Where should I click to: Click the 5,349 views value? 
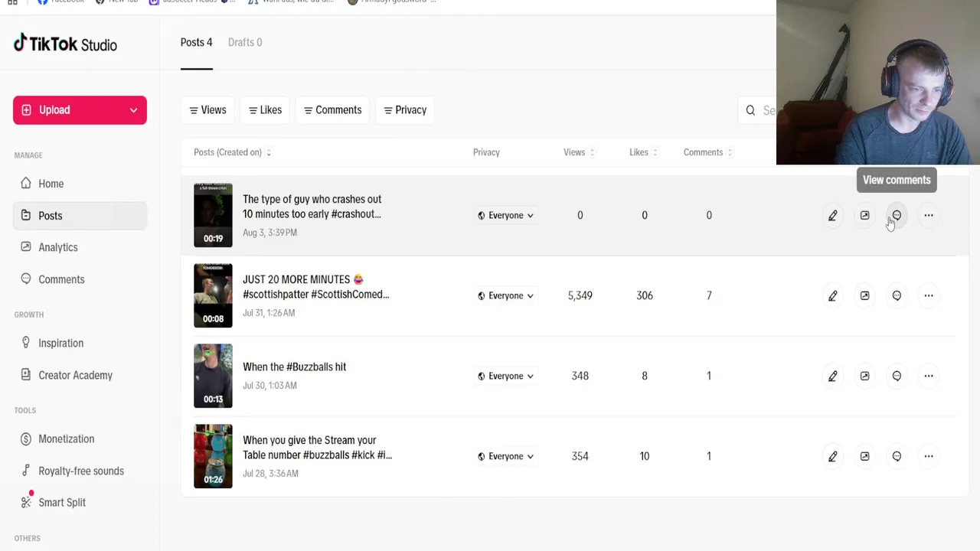[580, 295]
